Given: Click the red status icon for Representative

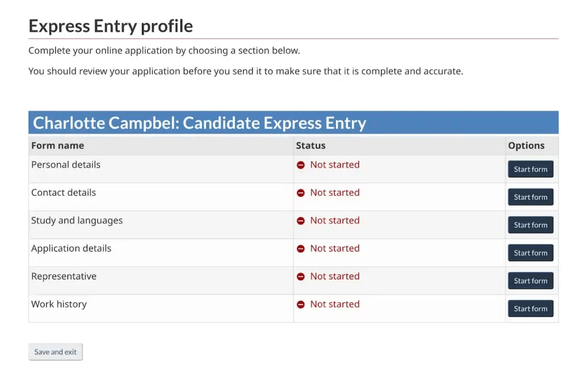Looking at the screenshot, I should point(301,276).
